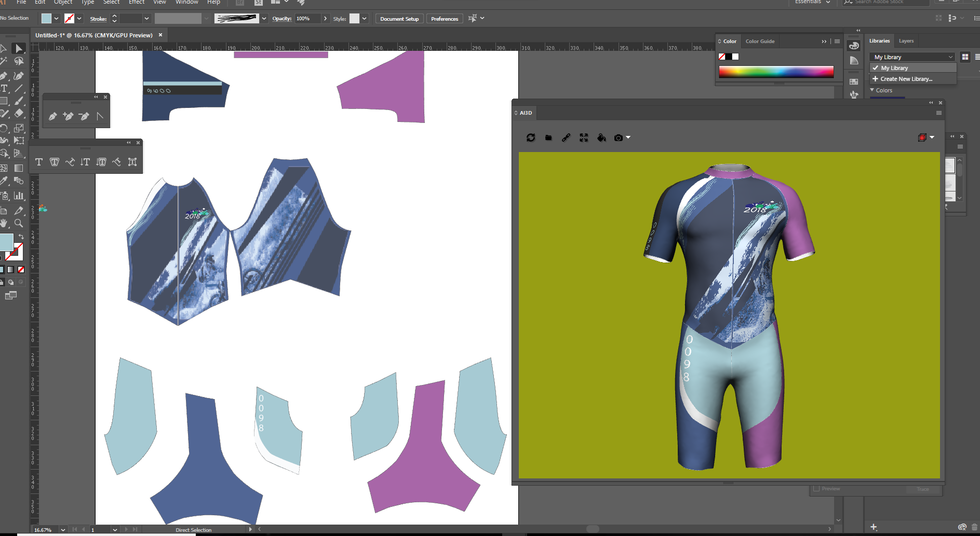Screen dimensions: 980x536
Task: Pick a color from the spectrum bar
Action: [x=776, y=72]
